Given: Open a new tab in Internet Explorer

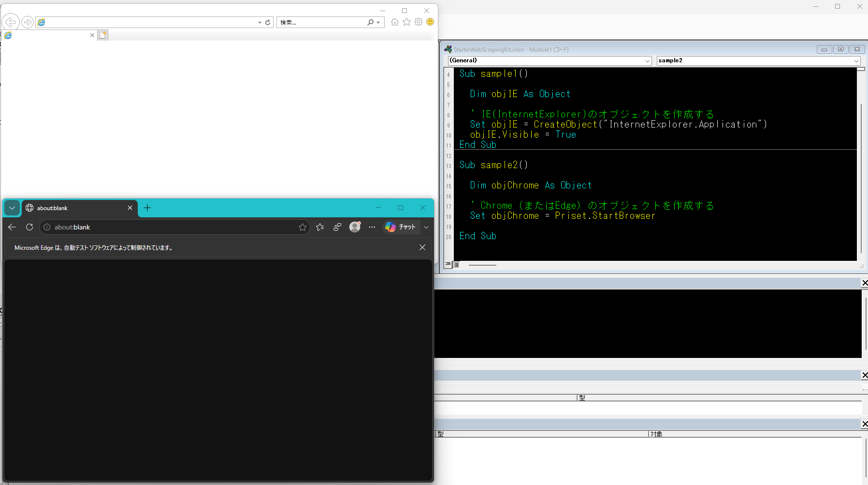Looking at the screenshot, I should click(102, 35).
